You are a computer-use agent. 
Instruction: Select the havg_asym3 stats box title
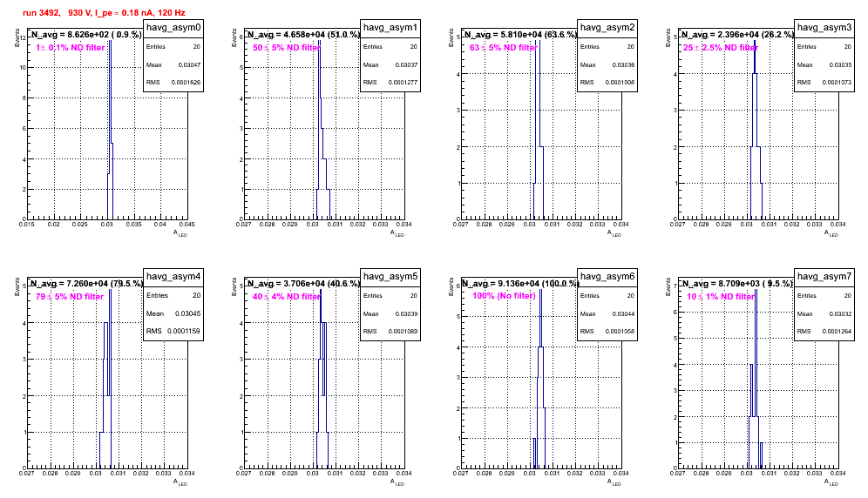(x=824, y=28)
